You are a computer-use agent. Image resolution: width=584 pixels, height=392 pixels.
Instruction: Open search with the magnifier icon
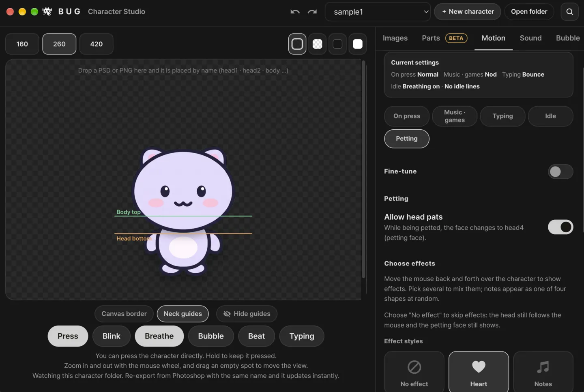[x=570, y=12]
